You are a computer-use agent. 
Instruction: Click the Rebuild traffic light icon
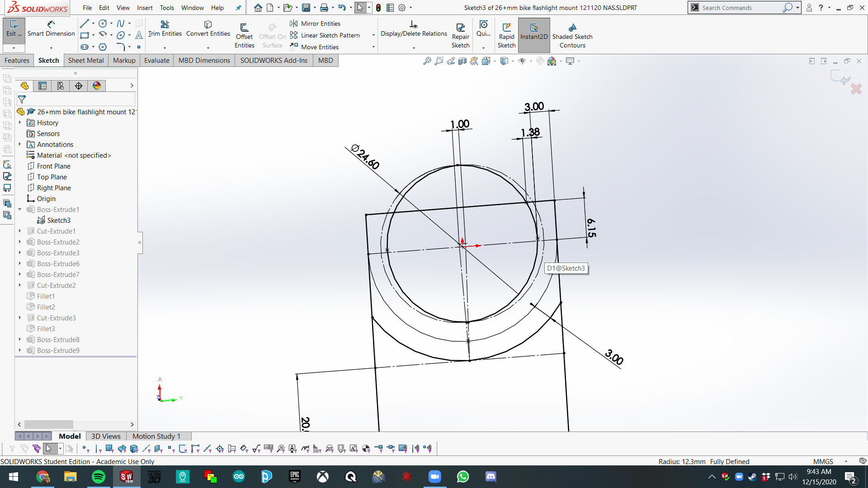pos(378,8)
